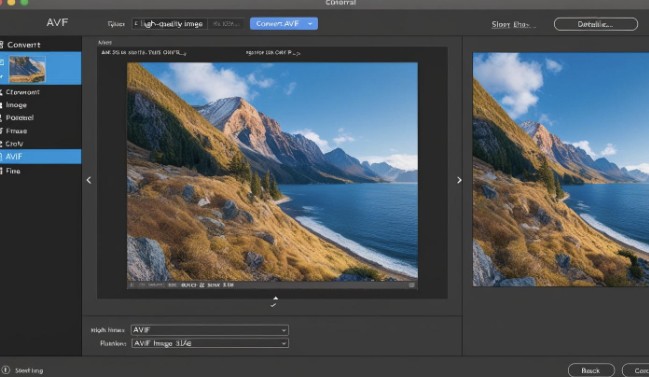Image resolution: width=649 pixels, height=377 pixels.
Task: Click the check mark below the preview
Action: click(273, 305)
